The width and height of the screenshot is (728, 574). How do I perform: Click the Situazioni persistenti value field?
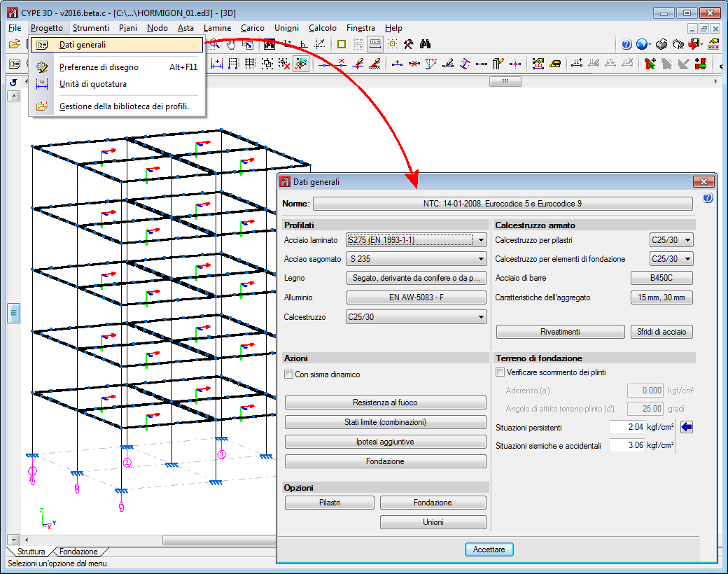626,427
